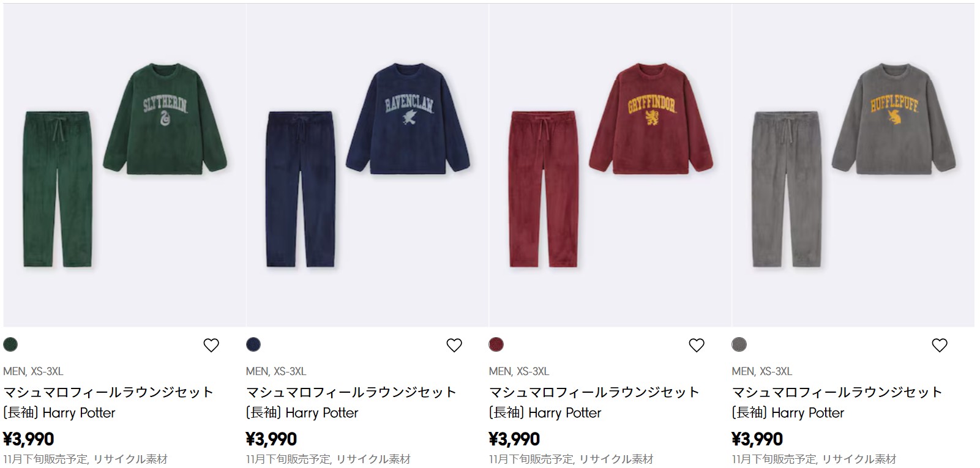Select the burgundy red color swatch
Image resolution: width=980 pixels, height=468 pixels.
(x=496, y=344)
